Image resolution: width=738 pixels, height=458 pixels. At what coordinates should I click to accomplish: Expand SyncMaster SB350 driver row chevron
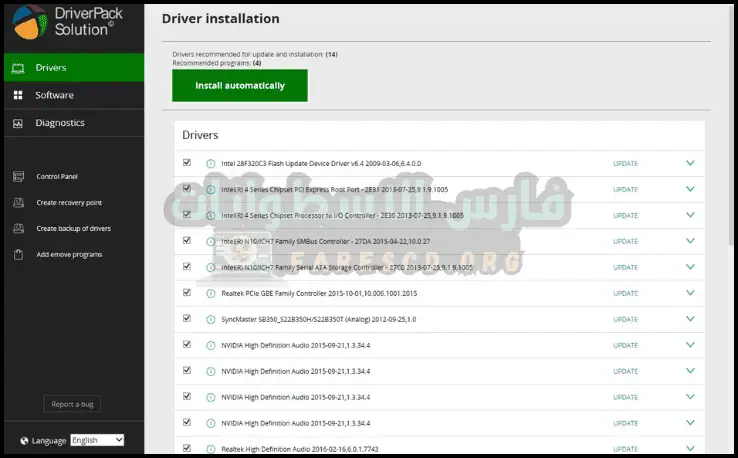pyautogui.click(x=689, y=319)
